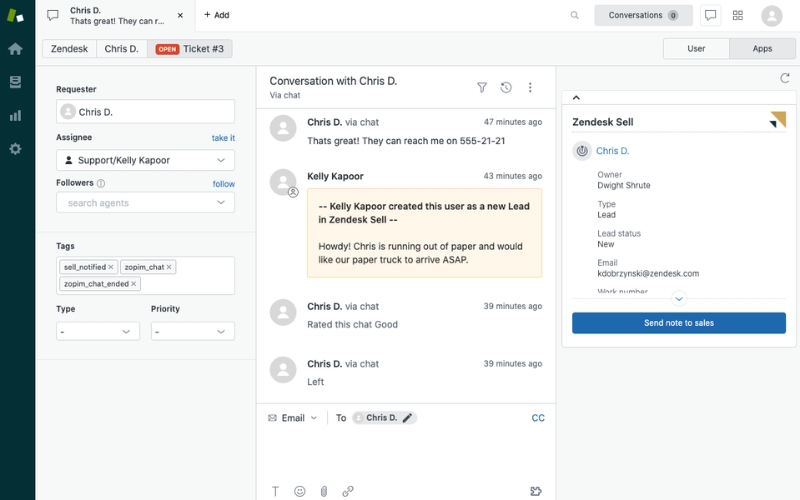Refresh the apps panel
Image resolution: width=800 pixels, height=500 pixels.
tap(785, 78)
